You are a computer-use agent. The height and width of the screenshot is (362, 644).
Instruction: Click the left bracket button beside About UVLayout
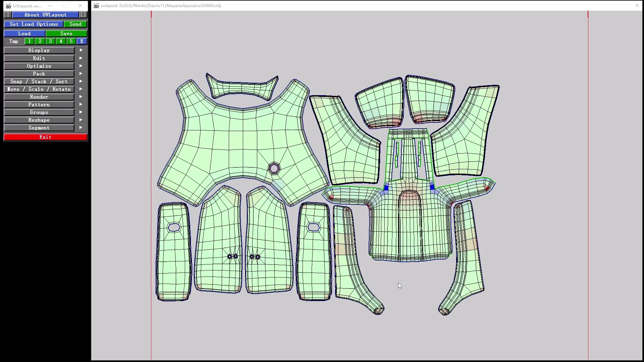click(8, 15)
